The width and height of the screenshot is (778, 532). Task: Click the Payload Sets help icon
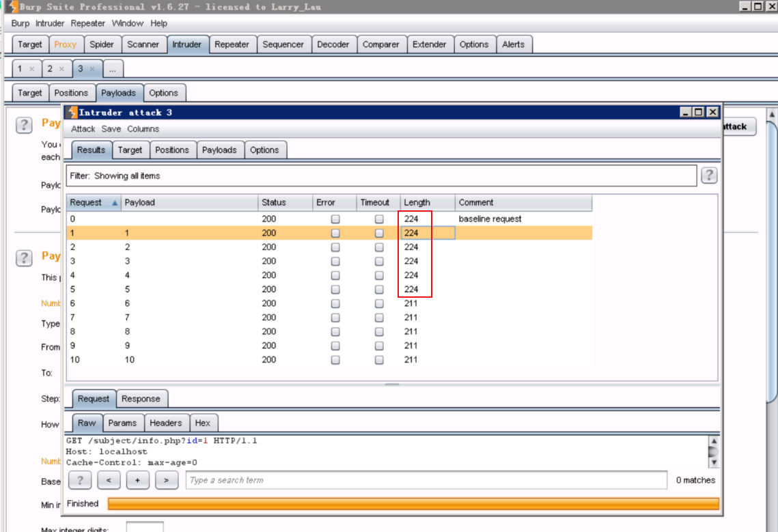click(24, 124)
